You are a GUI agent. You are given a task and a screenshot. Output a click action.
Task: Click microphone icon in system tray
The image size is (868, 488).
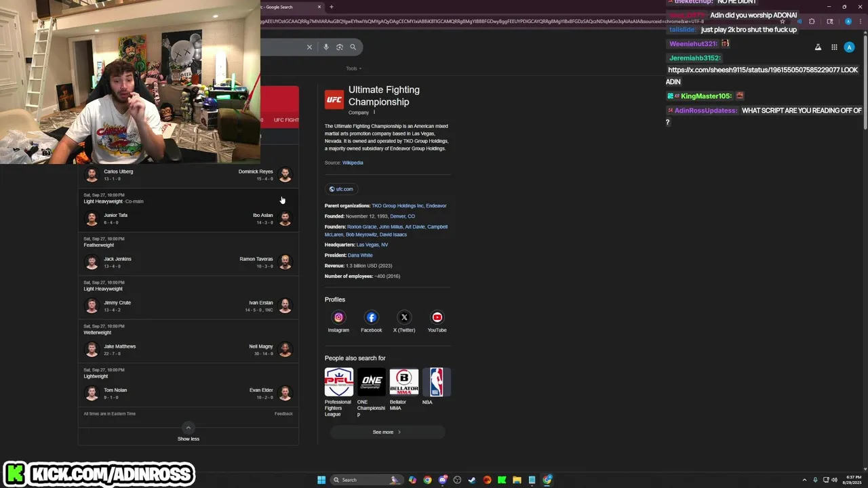pos(815,480)
